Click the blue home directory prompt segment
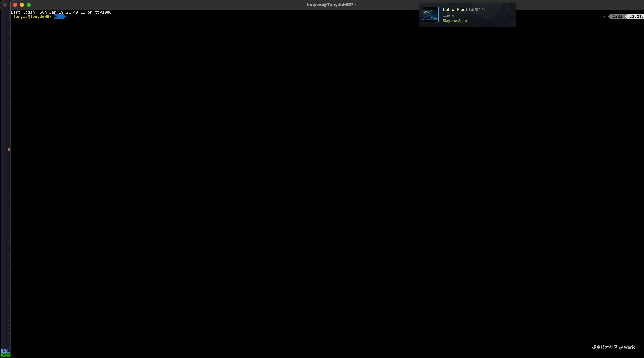Viewport: 644px width, 358px height. [60, 16]
